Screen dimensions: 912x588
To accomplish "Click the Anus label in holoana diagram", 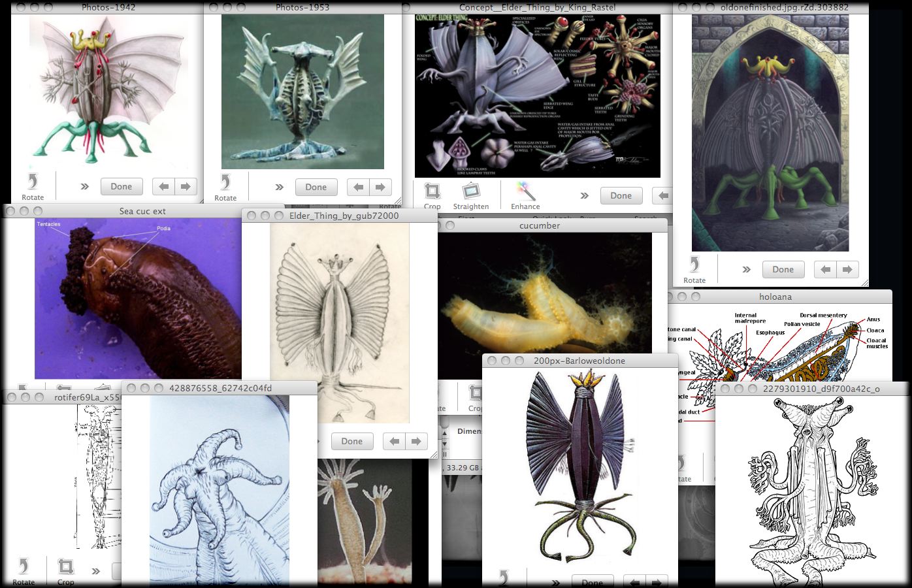I will point(873,319).
